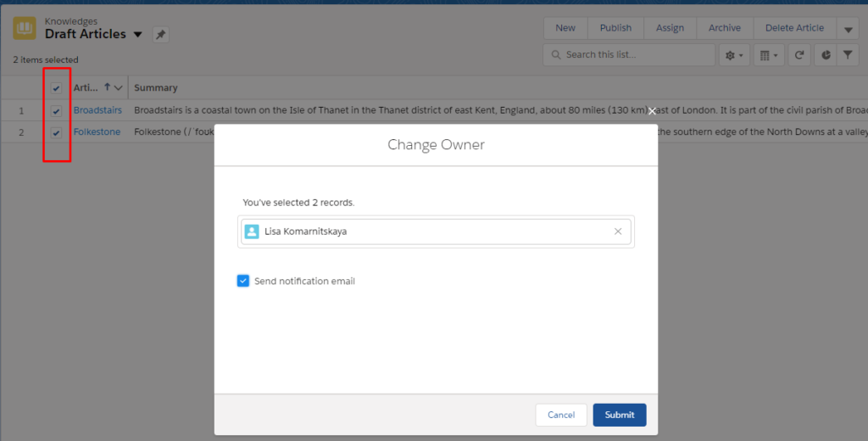
Task: Toggle the select-all header checkbox
Action: 56,88
